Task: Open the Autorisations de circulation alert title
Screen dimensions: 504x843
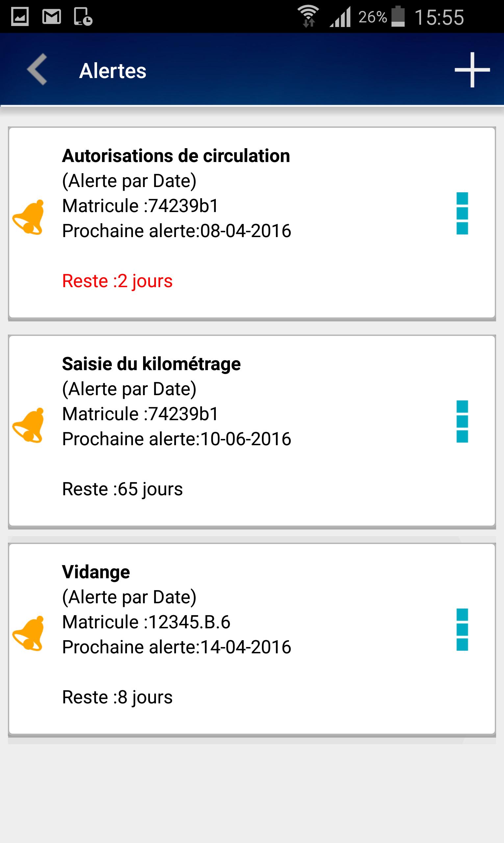Action: [176, 156]
